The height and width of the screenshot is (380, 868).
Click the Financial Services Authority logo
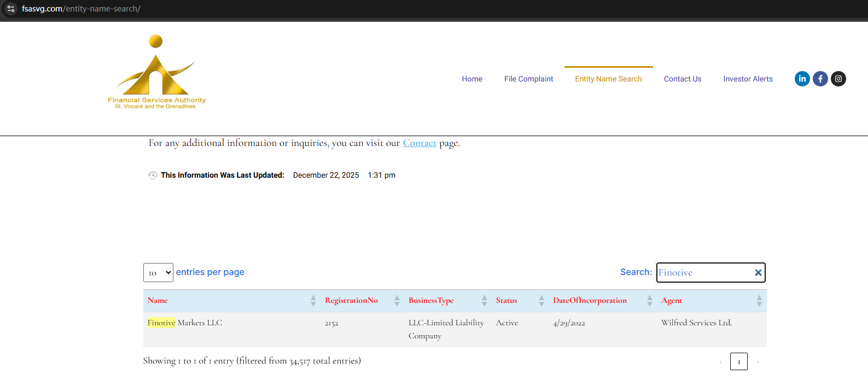156,72
